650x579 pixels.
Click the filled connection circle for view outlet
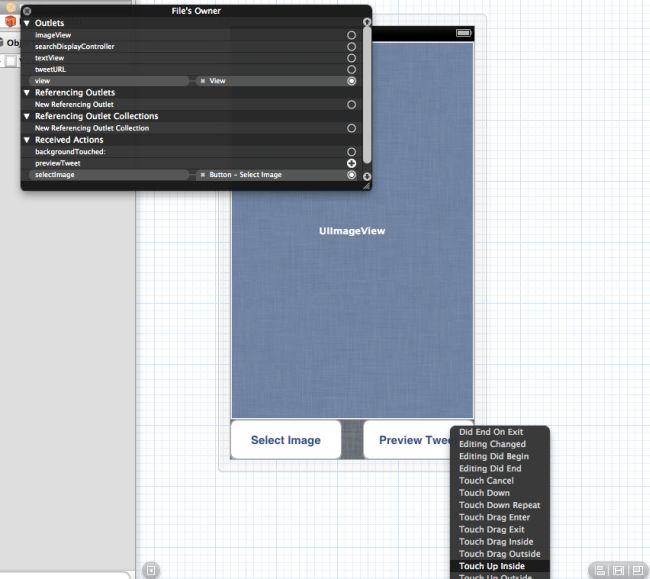point(351,81)
